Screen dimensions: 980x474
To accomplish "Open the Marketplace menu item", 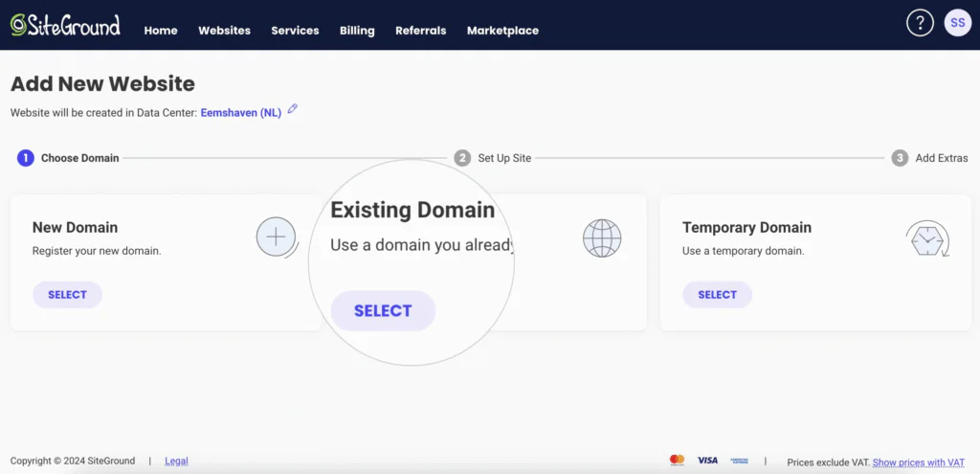I will 502,31.
